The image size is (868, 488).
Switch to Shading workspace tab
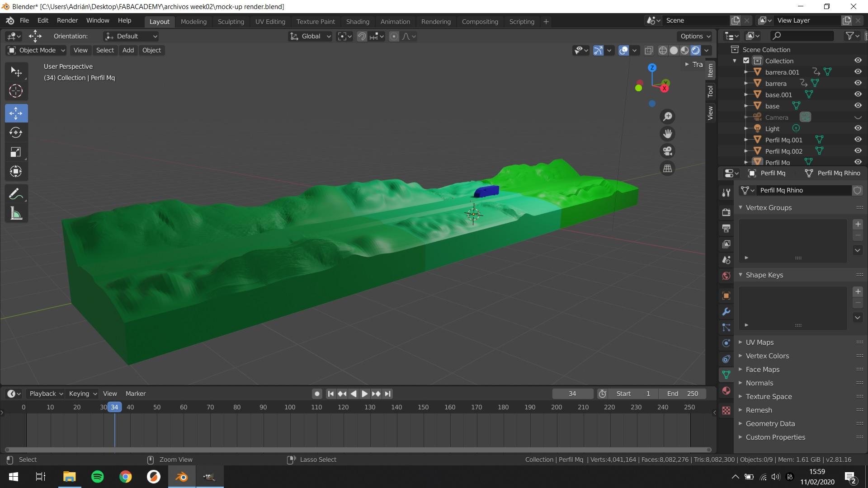(358, 22)
